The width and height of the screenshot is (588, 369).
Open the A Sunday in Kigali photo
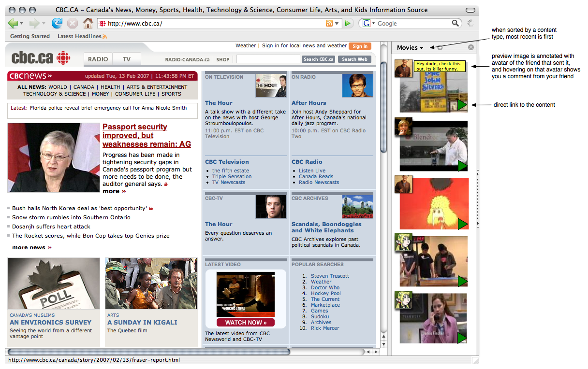(151, 284)
